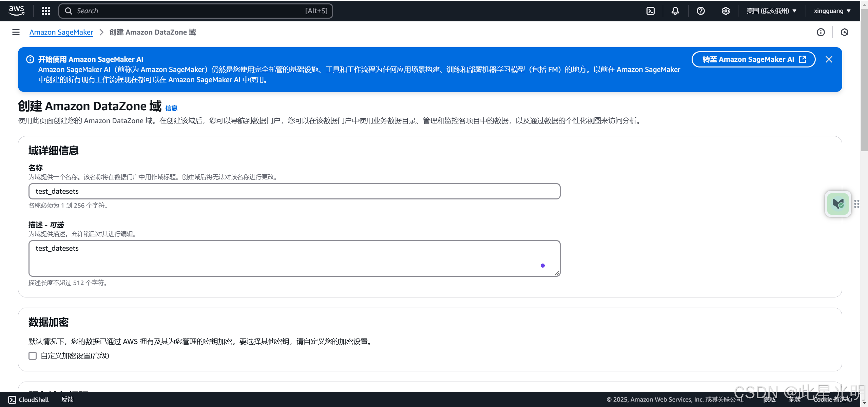Click the AWS logo home icon
The height and width of the screenshot is (407, 868).
[x=16, y=11]
